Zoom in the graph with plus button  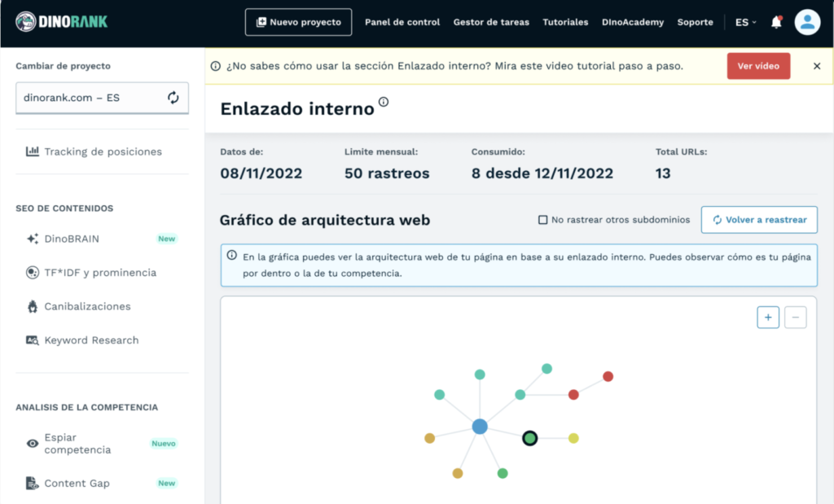tap(768, 318)
